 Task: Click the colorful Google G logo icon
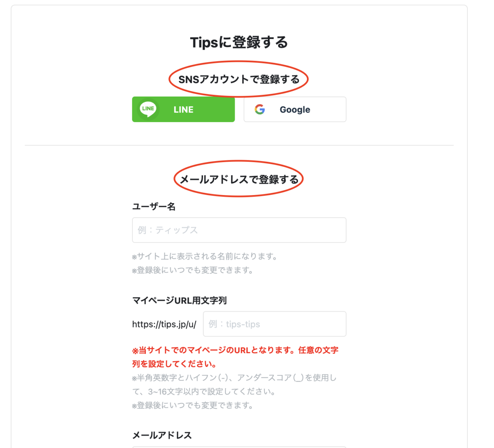tap(260, 110)
